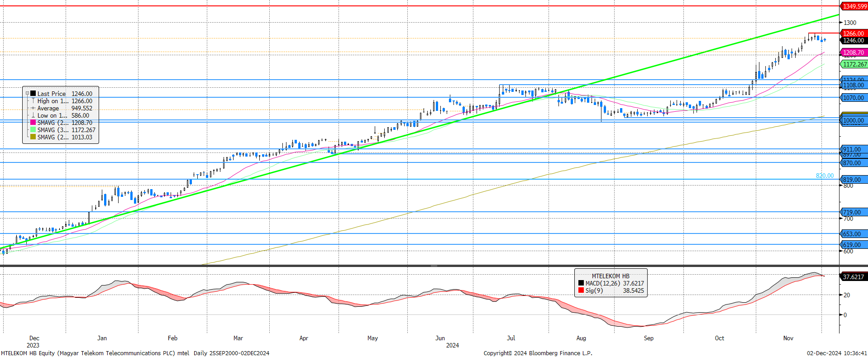Click the black 1246.00 last price tag
Screen dimensions: 868x357
pyautogui.click(x=854, y=40)
